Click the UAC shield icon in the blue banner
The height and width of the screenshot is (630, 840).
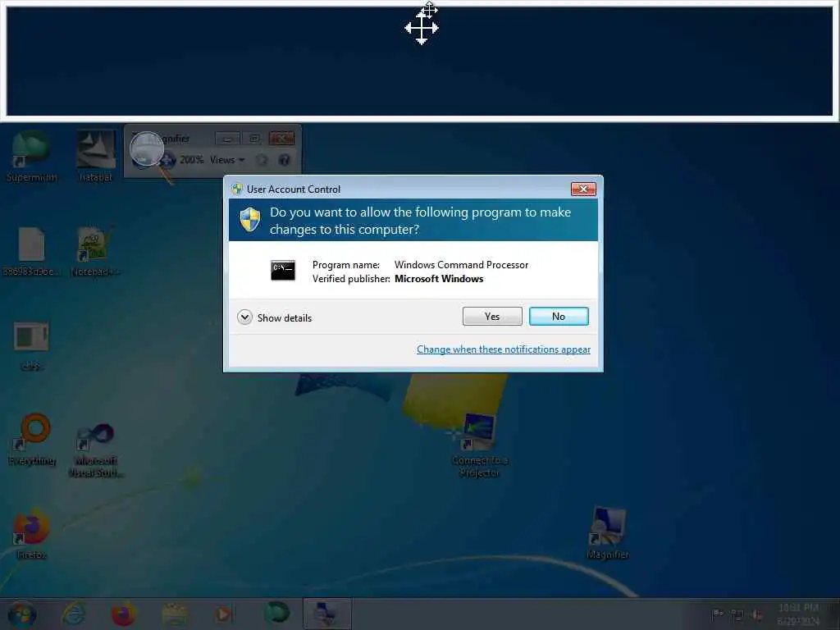(250, 220)
